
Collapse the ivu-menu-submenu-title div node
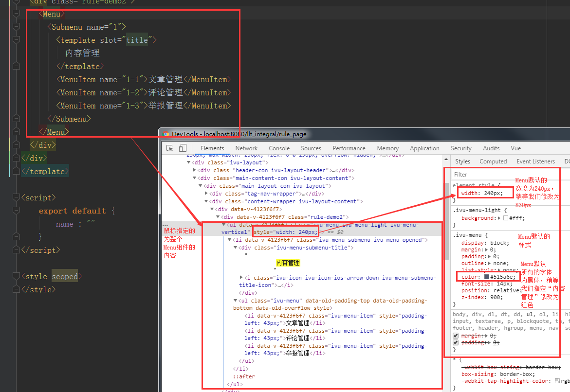pyautogui.click(x=235, y=248)
